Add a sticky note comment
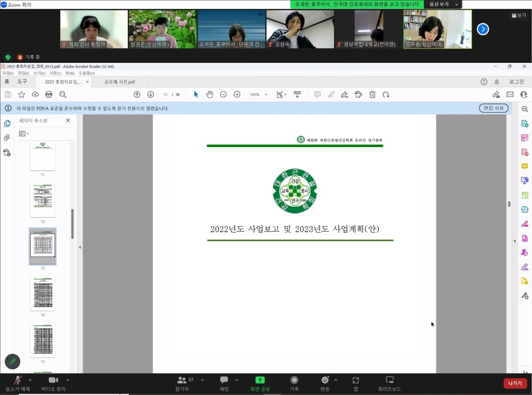 317,95
